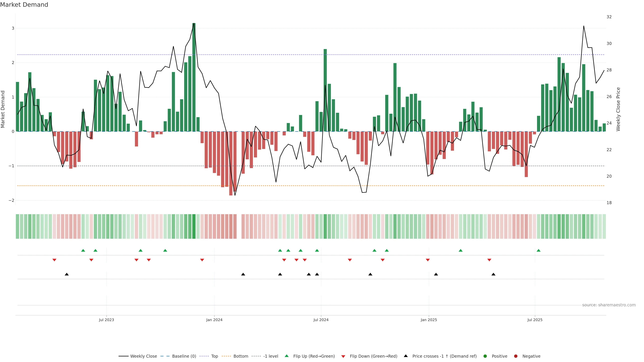Click the last green flip-up marker after Jul 2025

point(539,251)
